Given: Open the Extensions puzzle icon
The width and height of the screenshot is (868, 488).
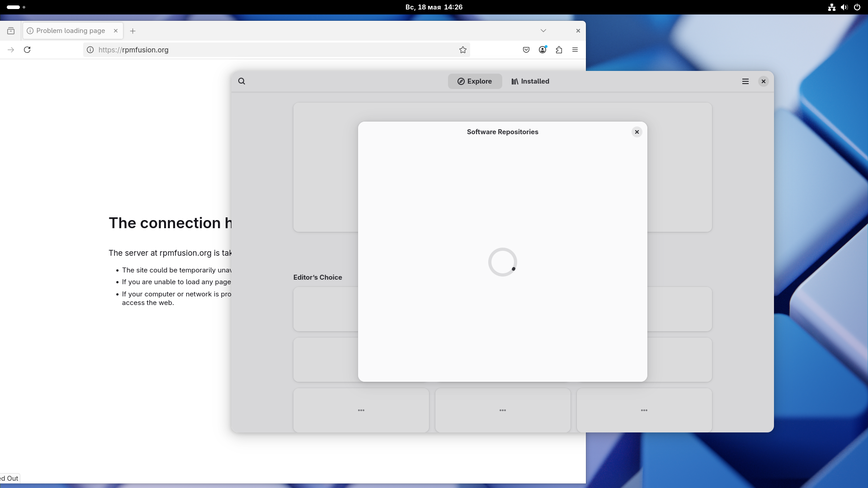Looking at the screenshot, I should [x=559, y=50].
